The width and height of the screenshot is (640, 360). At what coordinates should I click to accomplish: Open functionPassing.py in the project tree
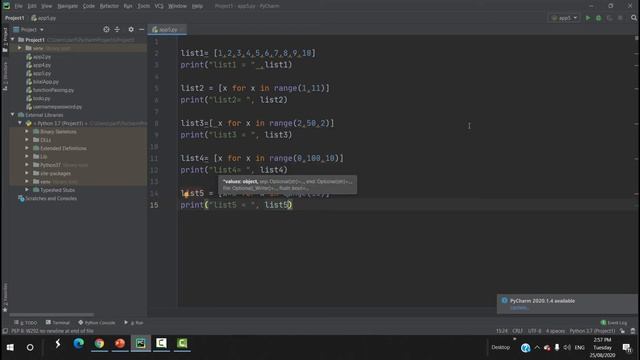pyautogui.click(x=53, y=90)
